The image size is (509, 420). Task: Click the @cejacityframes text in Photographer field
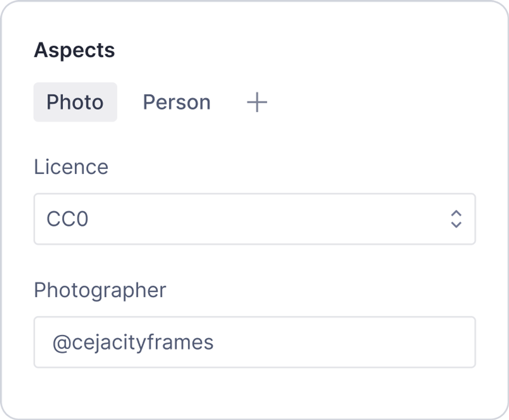pos(133,343)
